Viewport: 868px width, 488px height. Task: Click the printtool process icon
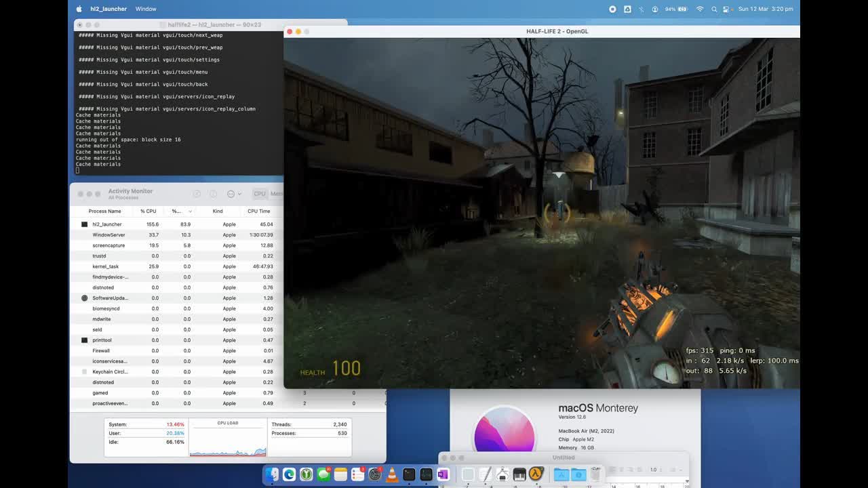(84, 340)
